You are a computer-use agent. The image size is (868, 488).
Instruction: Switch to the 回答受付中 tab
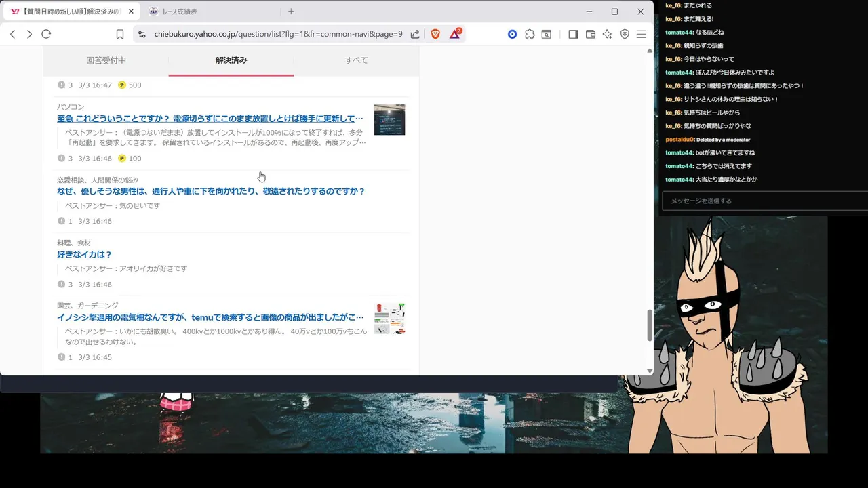point(106,60)
